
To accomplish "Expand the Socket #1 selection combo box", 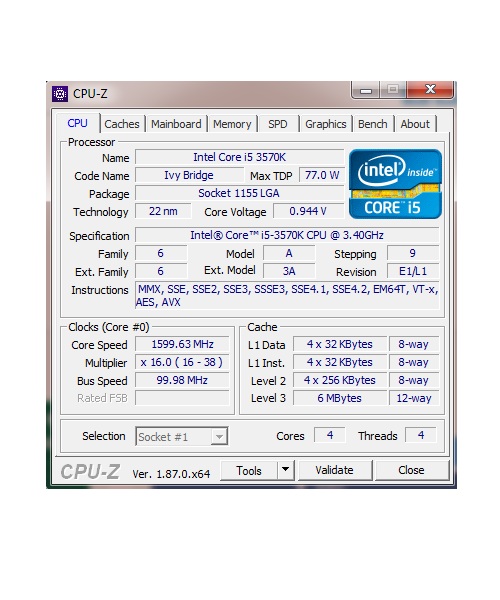I will (182, 437).
